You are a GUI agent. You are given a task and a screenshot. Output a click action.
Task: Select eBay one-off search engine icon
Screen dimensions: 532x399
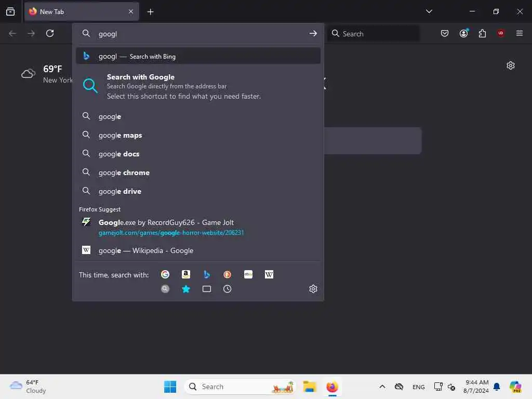[248, 274]
